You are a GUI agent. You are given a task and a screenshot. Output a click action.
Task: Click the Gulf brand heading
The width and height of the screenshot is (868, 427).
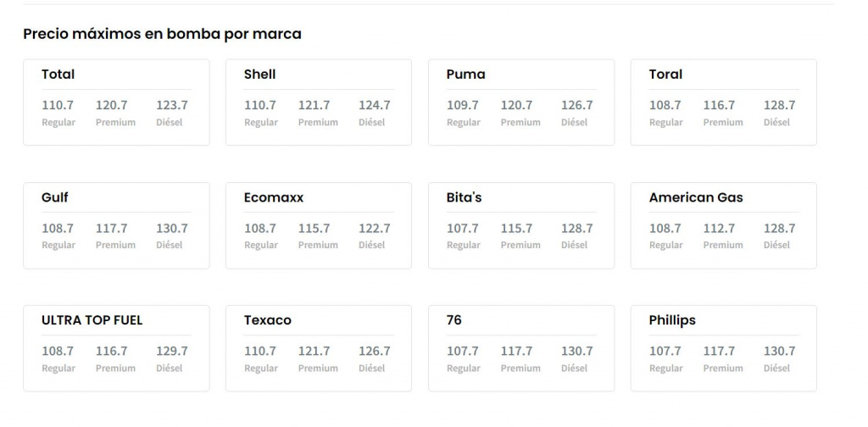55,197
